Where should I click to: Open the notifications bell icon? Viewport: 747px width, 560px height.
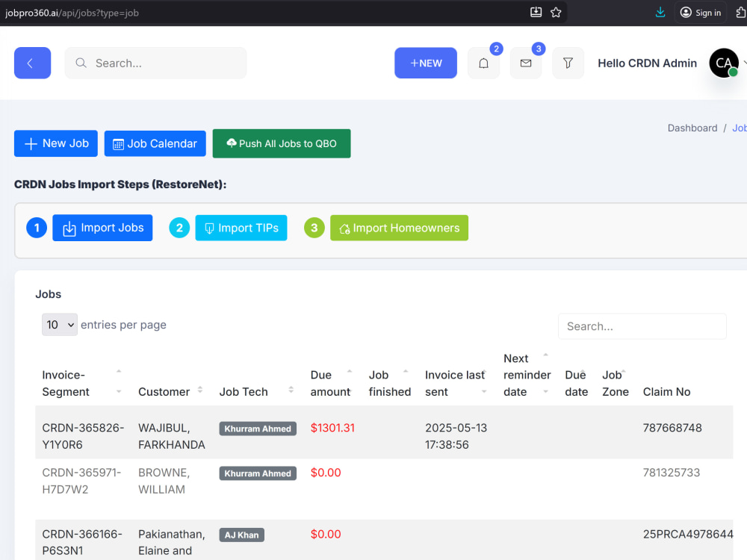(483, 63)
